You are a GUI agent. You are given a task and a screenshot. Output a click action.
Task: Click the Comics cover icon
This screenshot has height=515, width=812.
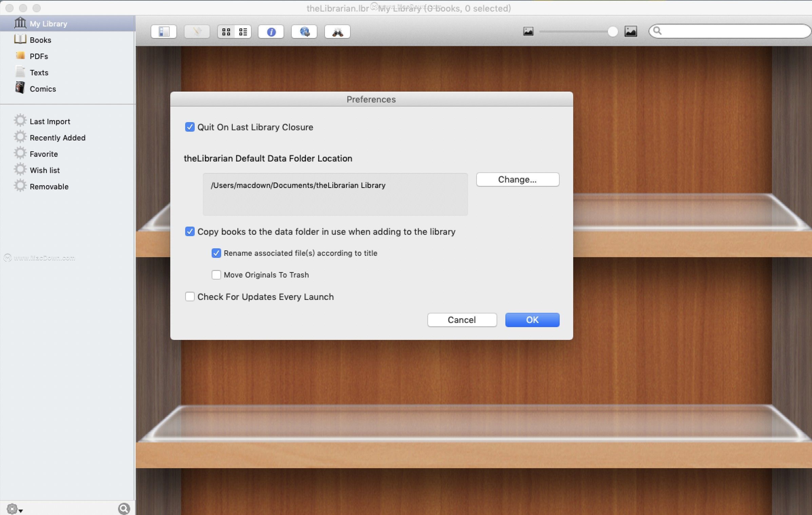click(20, 88)
